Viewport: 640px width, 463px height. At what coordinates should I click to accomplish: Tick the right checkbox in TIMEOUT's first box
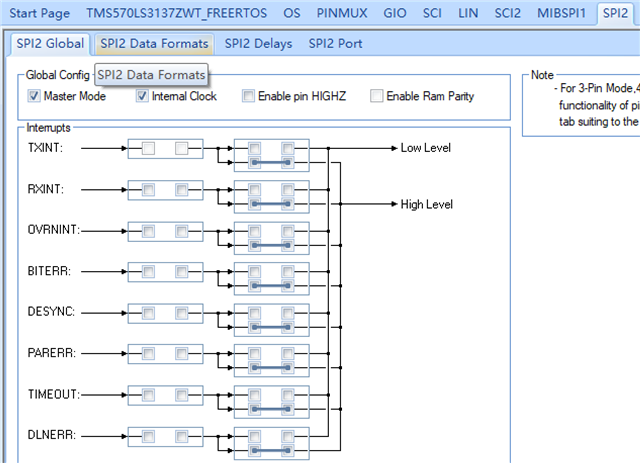(x=182, y=395)
